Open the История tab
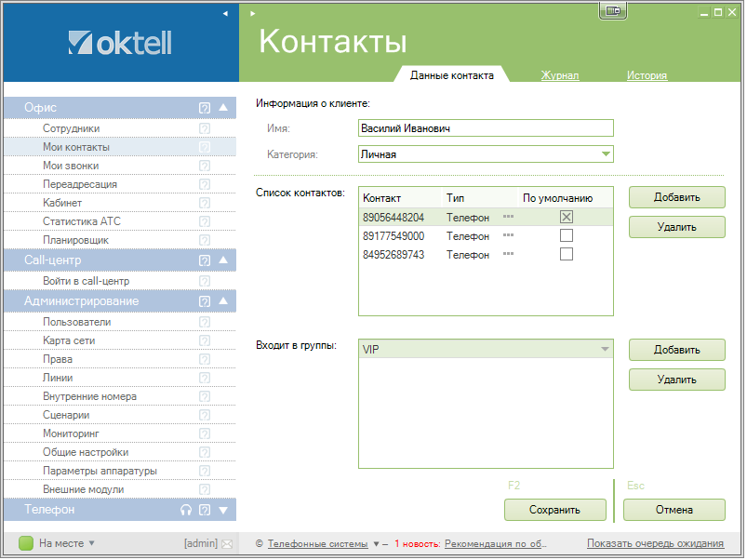The image size is (747, 560). (647, 76)
